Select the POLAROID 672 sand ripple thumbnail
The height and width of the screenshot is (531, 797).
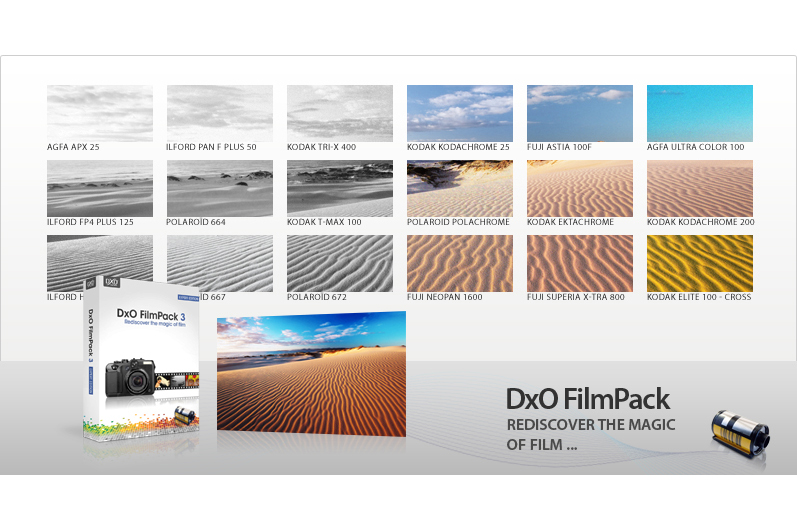tap(340, 263)
